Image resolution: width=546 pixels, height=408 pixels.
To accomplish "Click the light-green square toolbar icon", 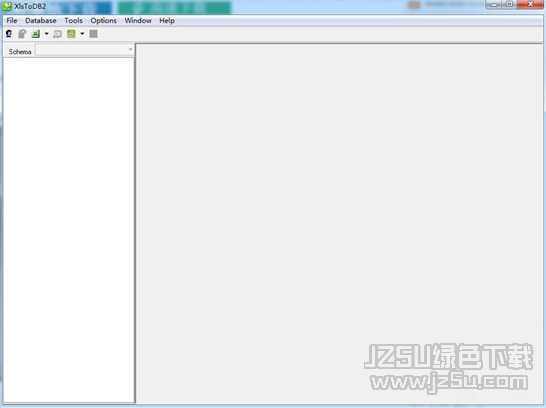I will (x=71, y=34).
